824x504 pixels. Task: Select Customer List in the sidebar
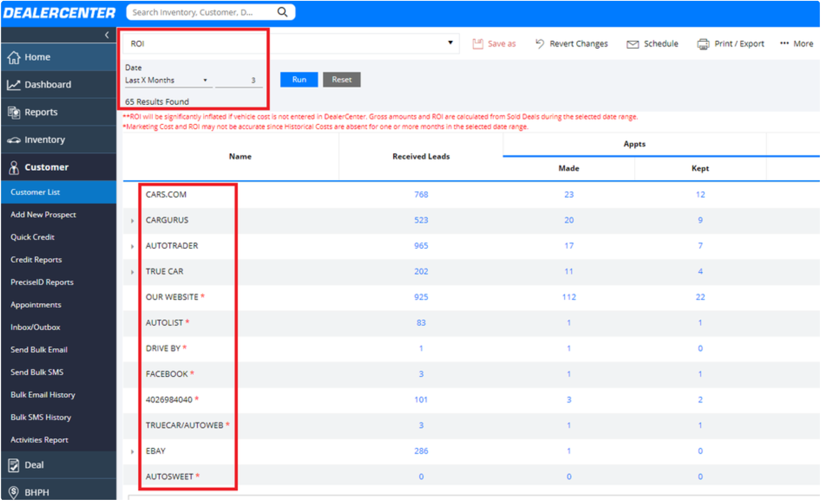point(58,192)
